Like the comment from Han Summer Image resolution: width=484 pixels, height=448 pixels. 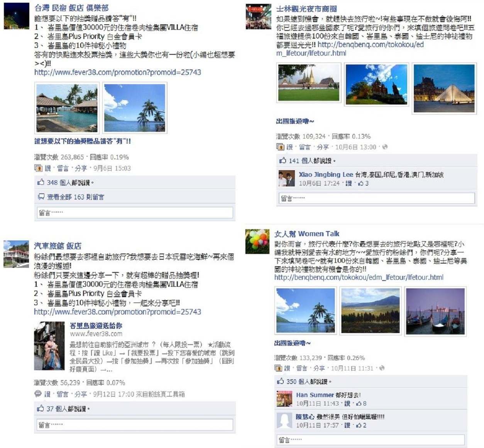347,403
